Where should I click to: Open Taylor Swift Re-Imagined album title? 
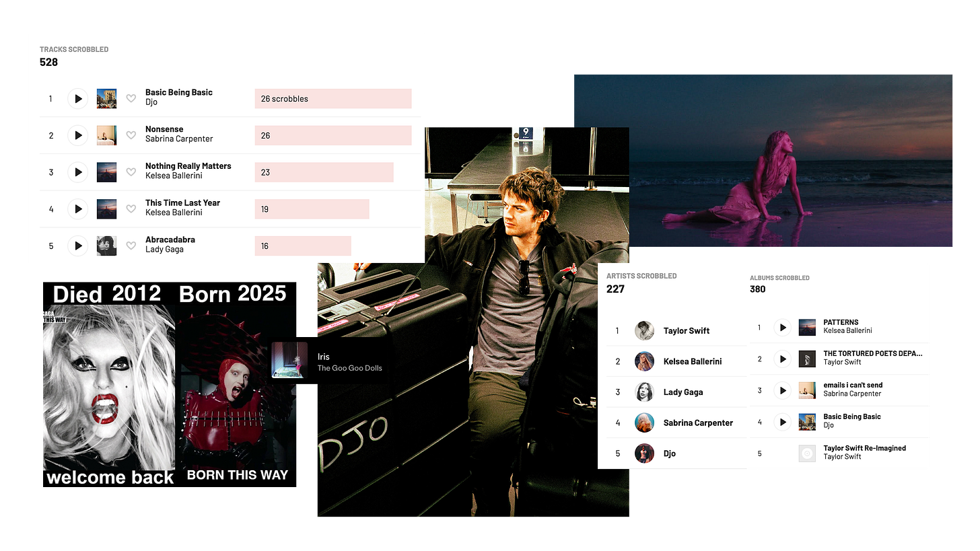click(x=865, y=448)
